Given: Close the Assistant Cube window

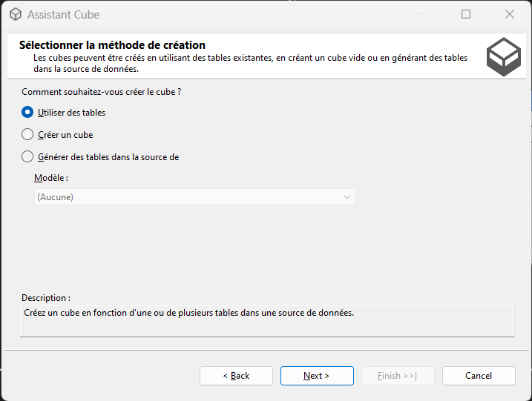Looking at the screenshot, I should (510, 14).
